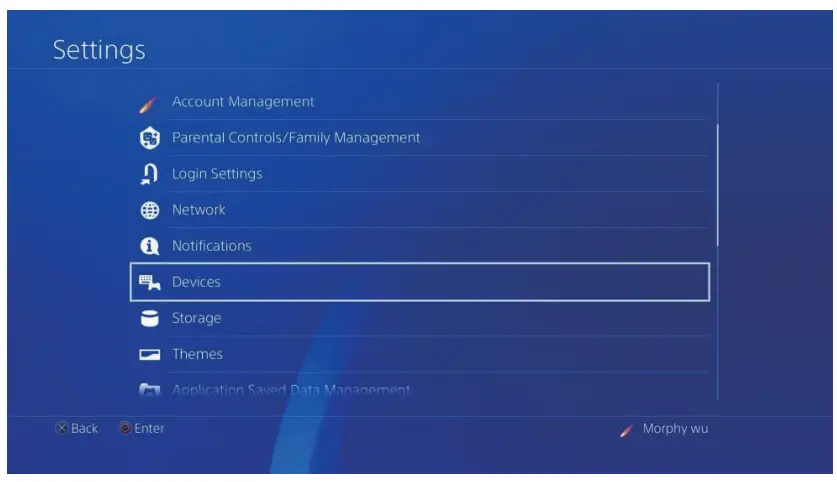The image size is (837, 482).
Task: Click the Application Saved Data folder icon
Action: [149, 390]
